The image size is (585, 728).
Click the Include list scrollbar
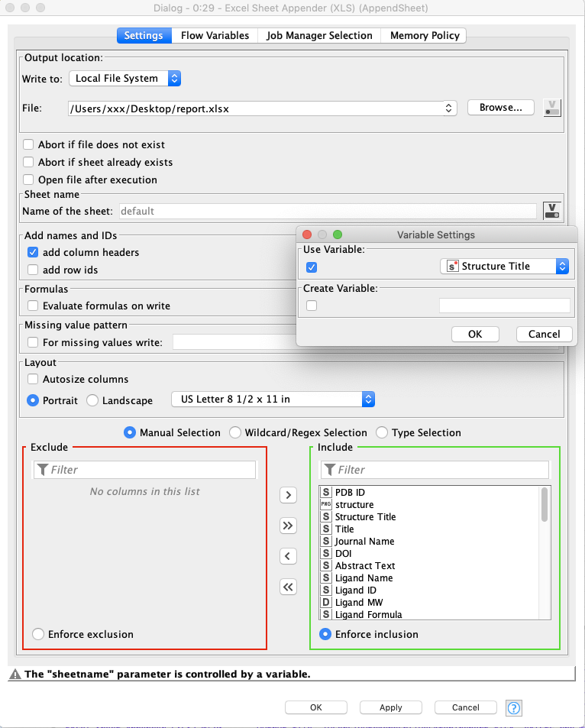coord(545,505)
